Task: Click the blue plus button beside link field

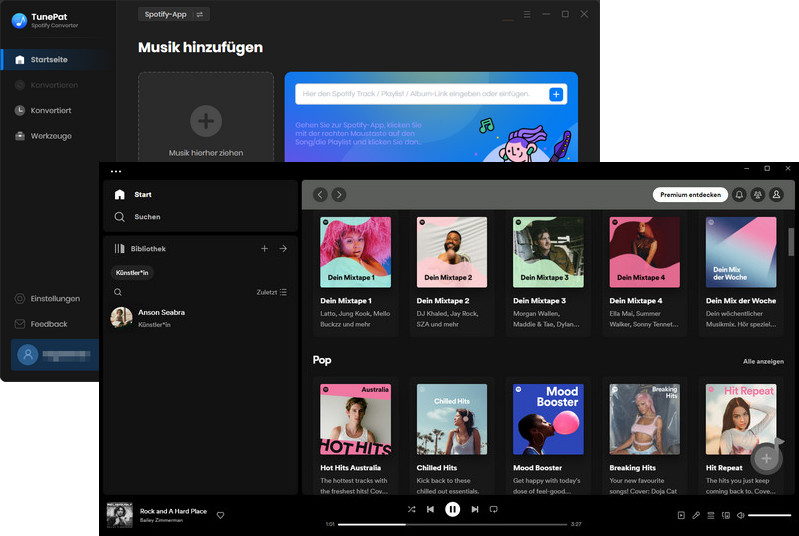Action: click(556, 94)
